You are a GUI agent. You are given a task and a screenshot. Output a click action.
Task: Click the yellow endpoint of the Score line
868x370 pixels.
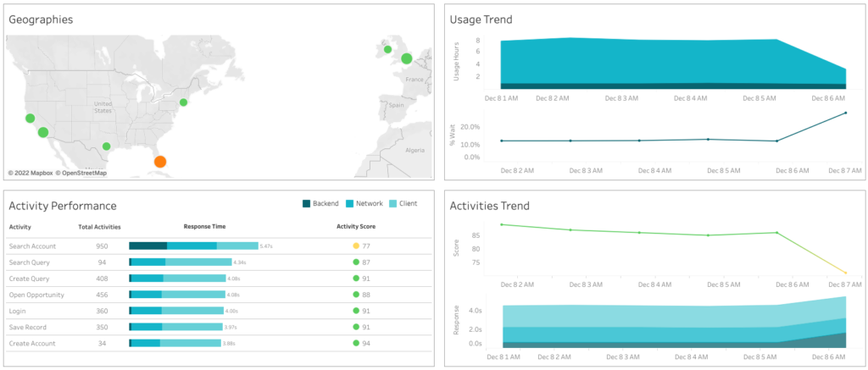click(845, 273)
